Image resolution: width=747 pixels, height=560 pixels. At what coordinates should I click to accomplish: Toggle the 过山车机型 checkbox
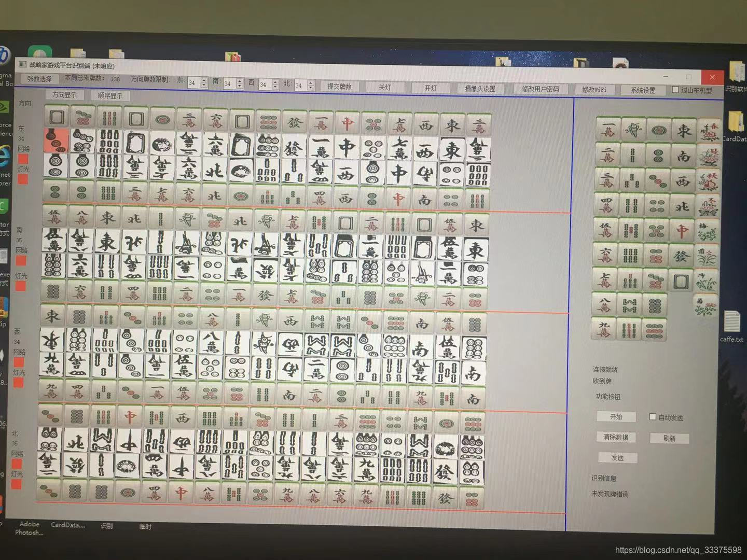click(675, 90)
